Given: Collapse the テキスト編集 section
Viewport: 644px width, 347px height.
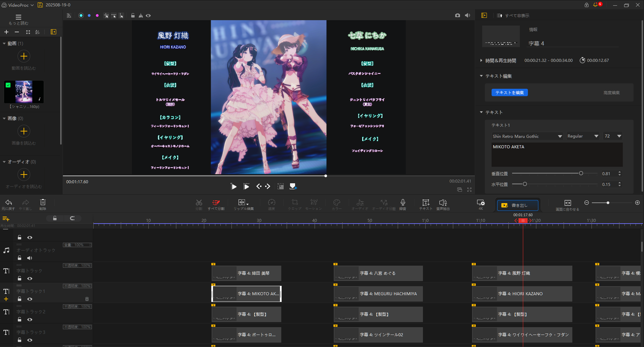Looking at the screenshot, I should click(481, 76).
